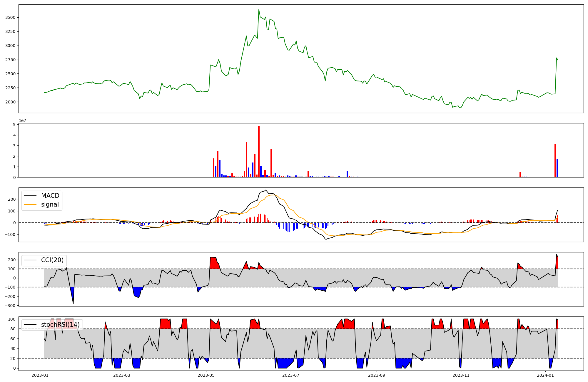Click the MACD line peak above 200
This screenshot has width=588, height=382.
[266, 190]
